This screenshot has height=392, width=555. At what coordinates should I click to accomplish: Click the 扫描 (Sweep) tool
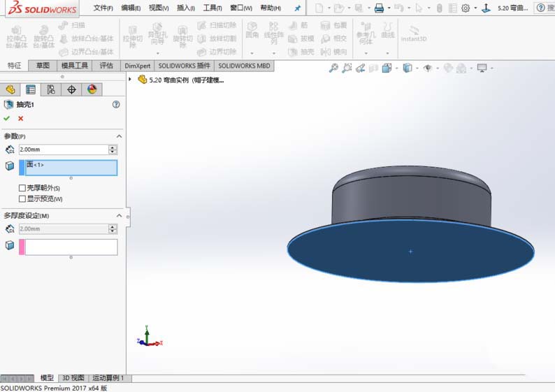pyautogui.click(x=72, y=25)
